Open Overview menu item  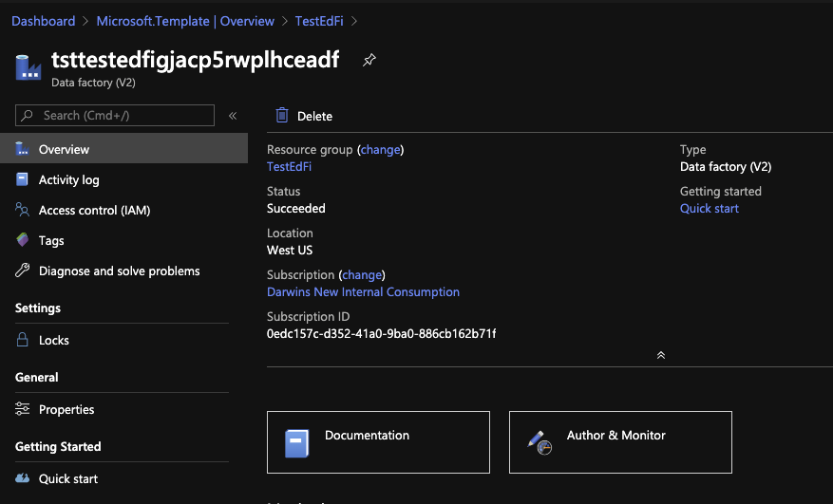click(x=123, y=149)
